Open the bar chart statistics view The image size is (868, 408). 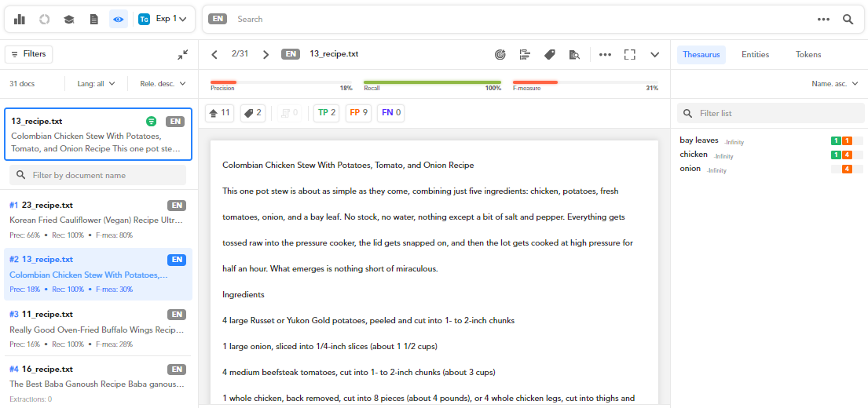[20, 19]
